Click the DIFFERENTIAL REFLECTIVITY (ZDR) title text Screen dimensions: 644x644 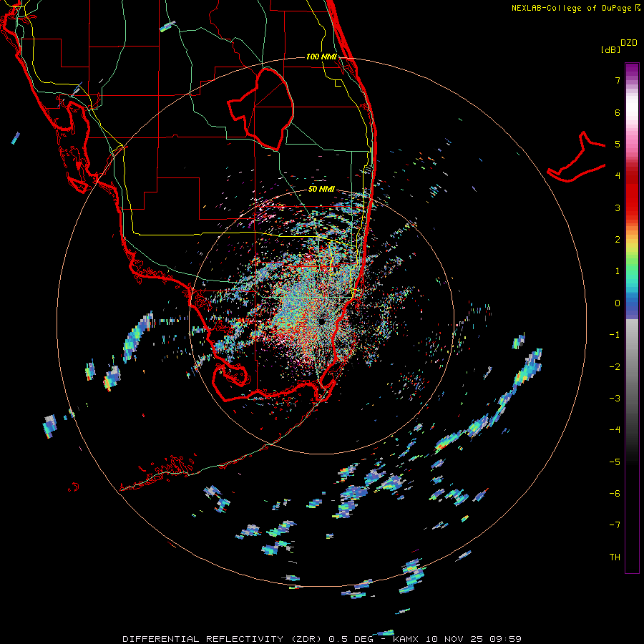tap(223, 639)
